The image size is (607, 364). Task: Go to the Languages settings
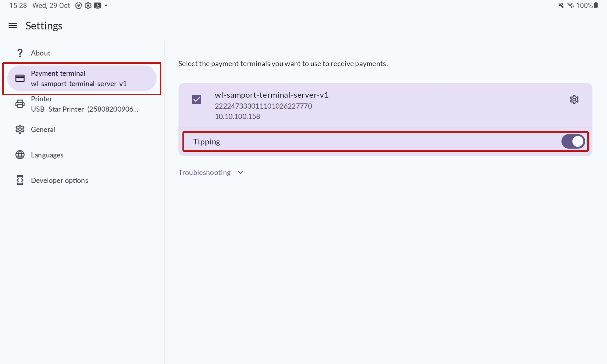click(x=47, y=155)
